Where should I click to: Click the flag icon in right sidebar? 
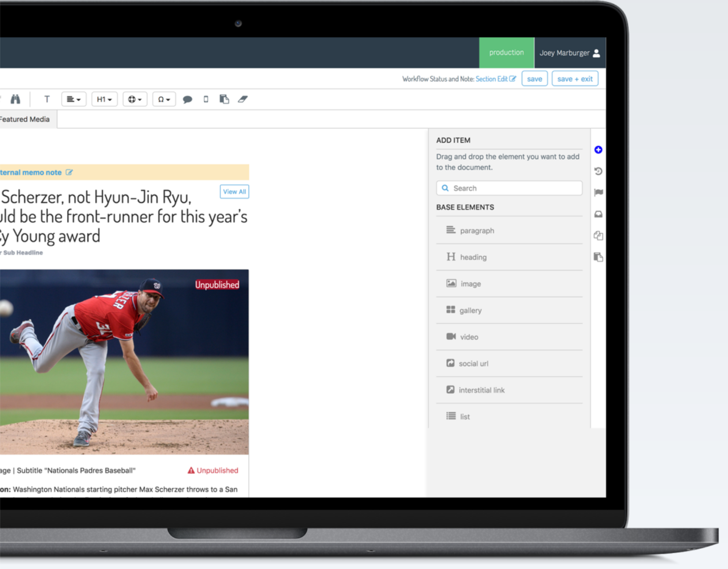(x=598, y=192)
